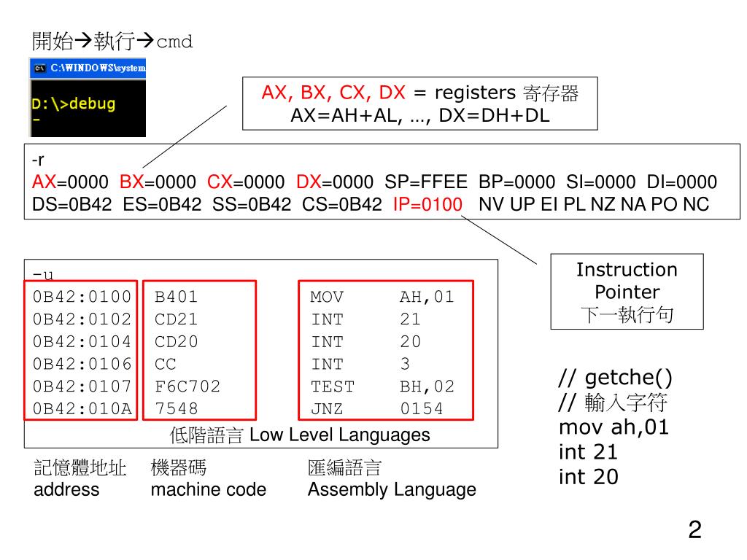The image size is (747, 560).
Task: Click the INT 3 instruction
Action: point(360,364)
